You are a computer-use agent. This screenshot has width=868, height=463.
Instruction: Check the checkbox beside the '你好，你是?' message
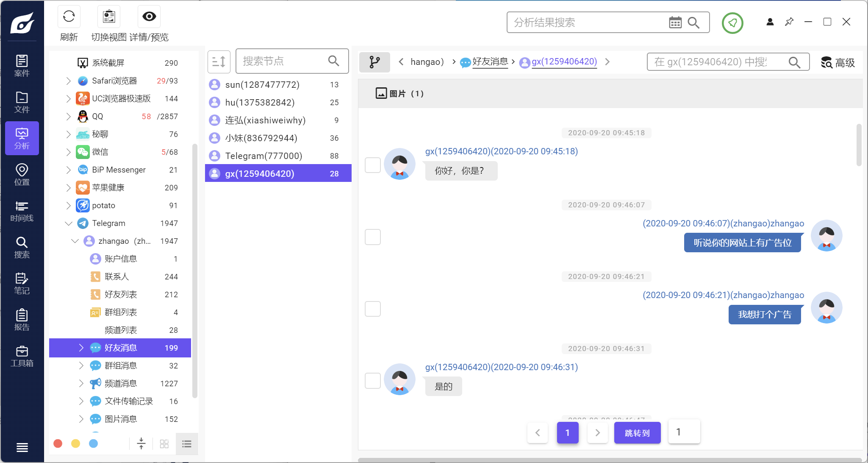(x=372, y=165)
